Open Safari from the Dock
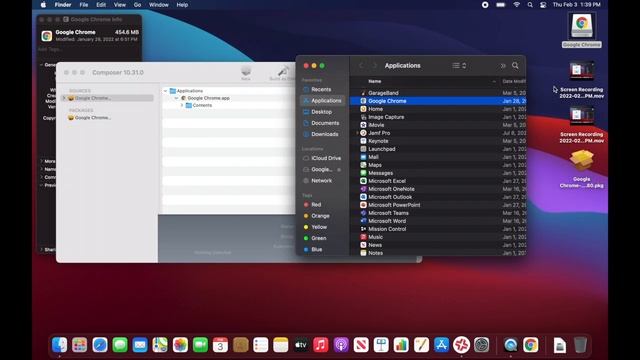The image size is (640, 360). (x=100, y=345)
